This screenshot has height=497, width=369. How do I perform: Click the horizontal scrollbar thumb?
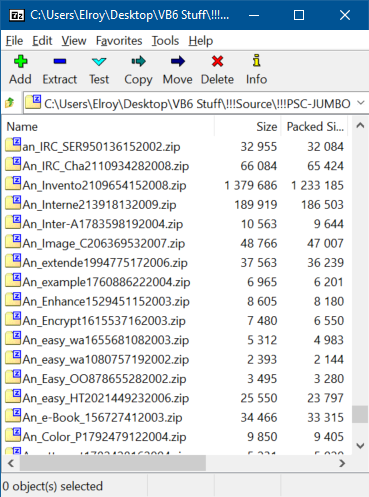pos(113,463)
